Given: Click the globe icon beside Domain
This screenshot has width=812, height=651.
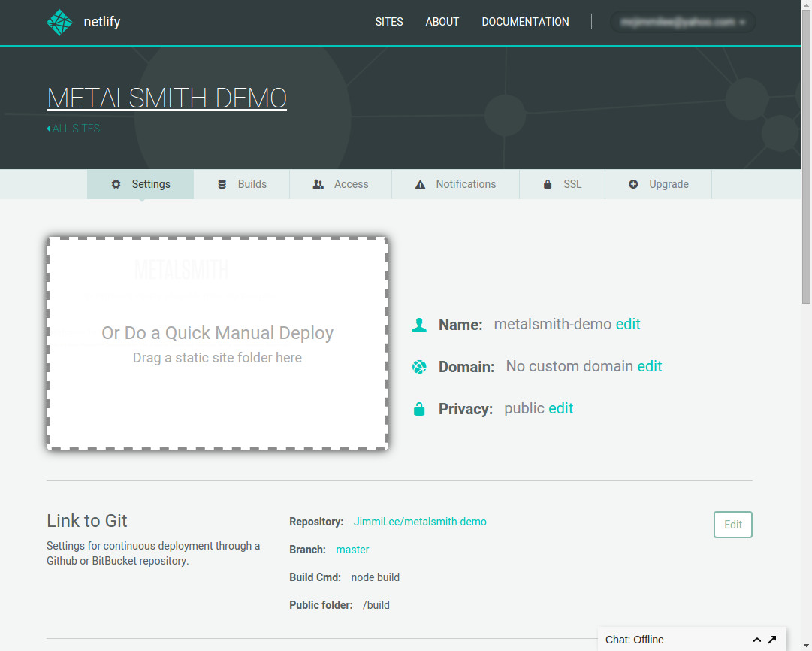Looking at the screenshot, I should tap(419, 367).
